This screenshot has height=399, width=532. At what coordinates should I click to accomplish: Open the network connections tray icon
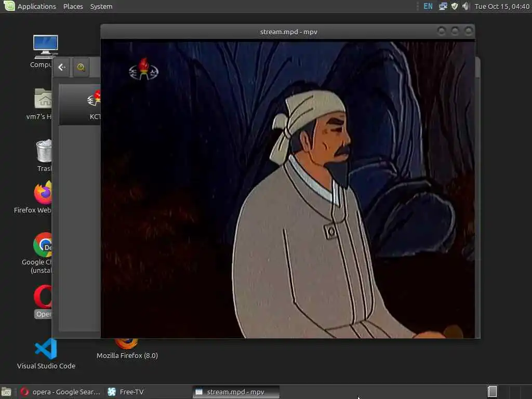(443, 6)
